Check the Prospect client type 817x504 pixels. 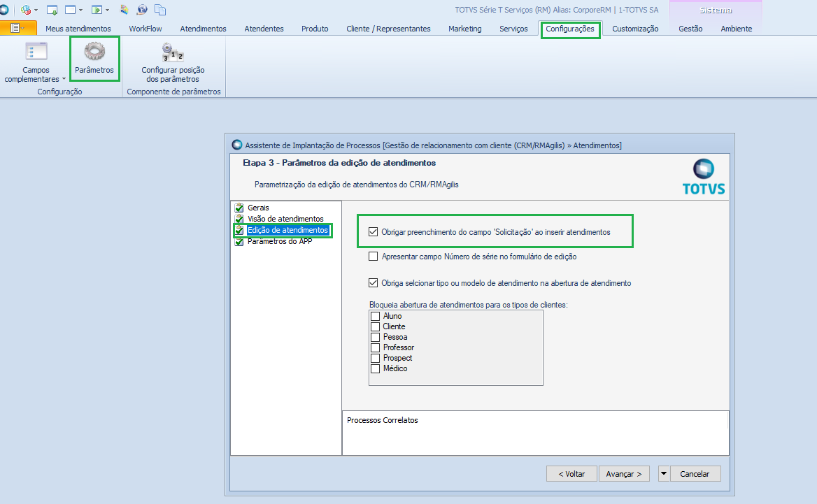click(375, 358)
